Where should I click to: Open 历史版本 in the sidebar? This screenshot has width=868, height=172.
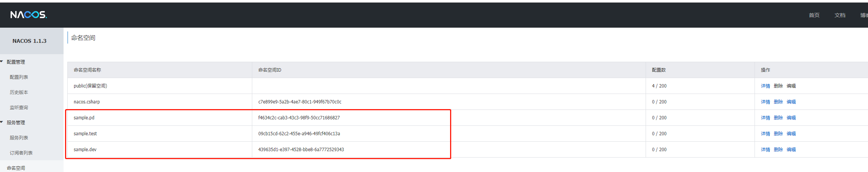point(19,92)
